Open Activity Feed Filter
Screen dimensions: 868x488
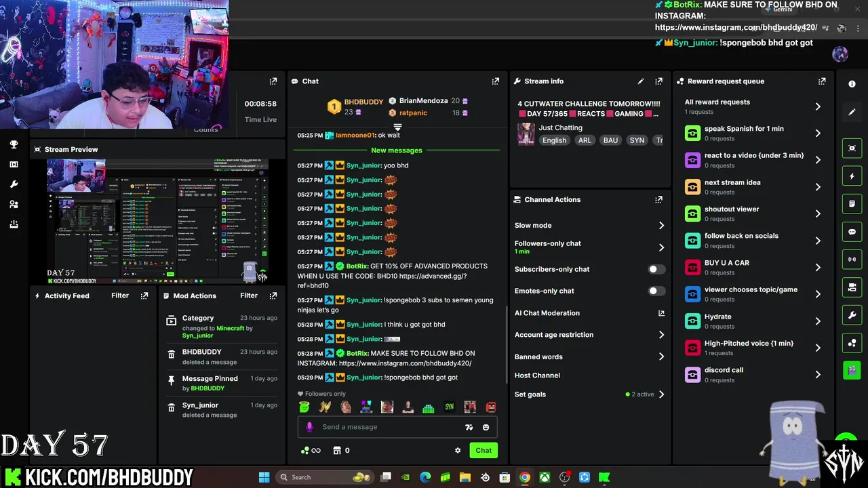coord(120,296)
